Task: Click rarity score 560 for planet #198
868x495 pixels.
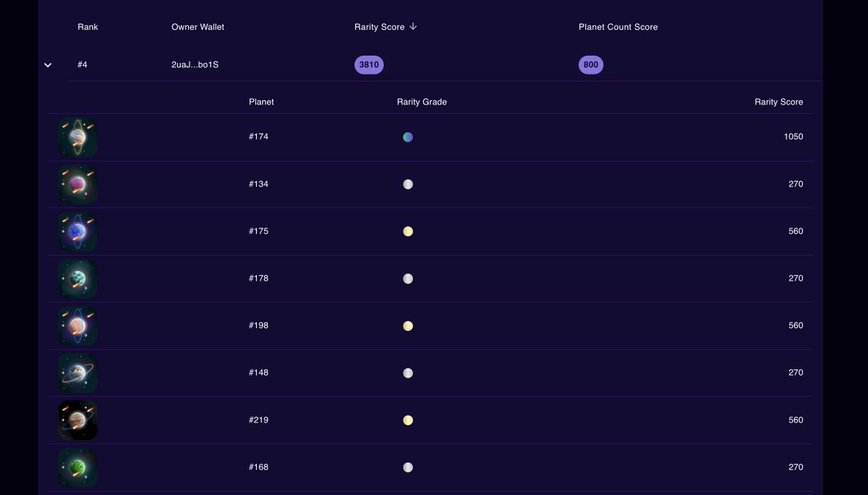Action: click(x=796, y=325)
